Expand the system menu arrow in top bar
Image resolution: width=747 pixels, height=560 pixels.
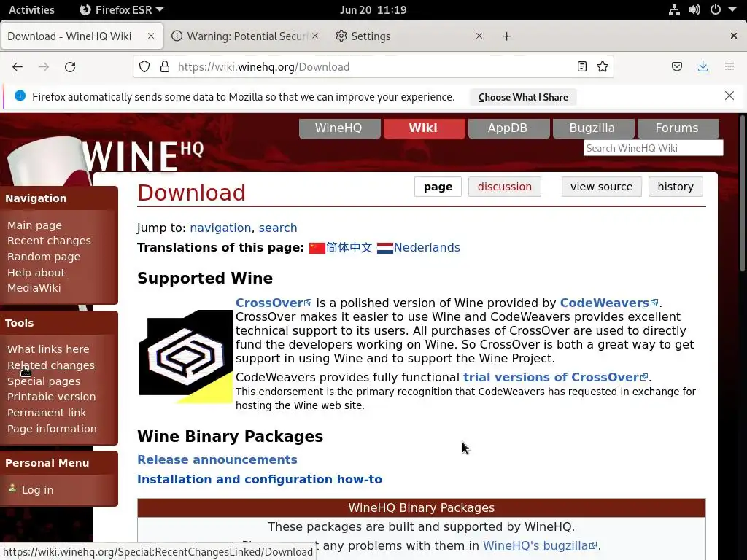[732, 9]
